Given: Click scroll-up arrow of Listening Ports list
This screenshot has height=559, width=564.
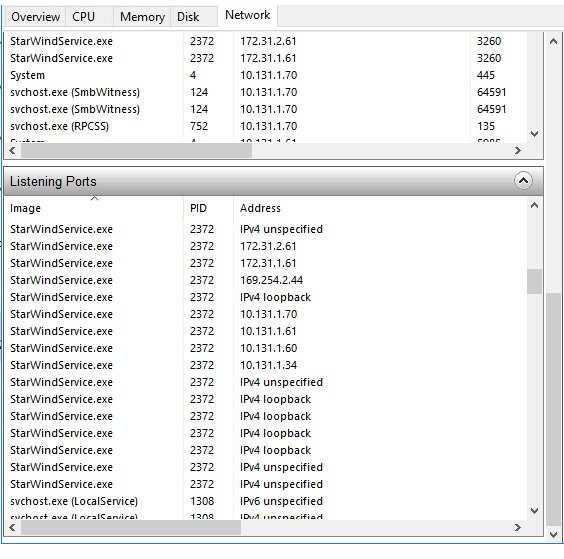Looking at the screenshot, I should click(535, 205).
